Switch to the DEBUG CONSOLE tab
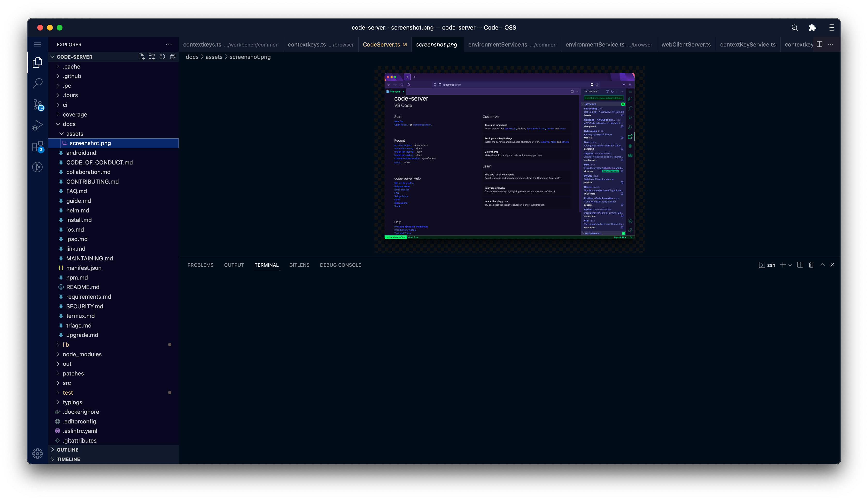The image size is (868, 500). pyautogui.click(x=341, y=265)
